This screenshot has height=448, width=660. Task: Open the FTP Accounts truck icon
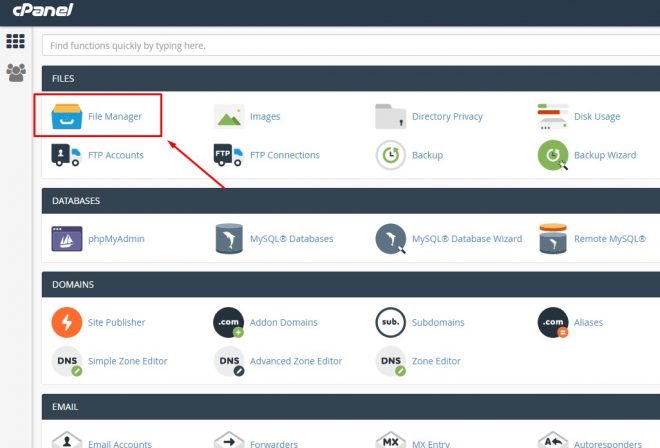pos(66,155)
